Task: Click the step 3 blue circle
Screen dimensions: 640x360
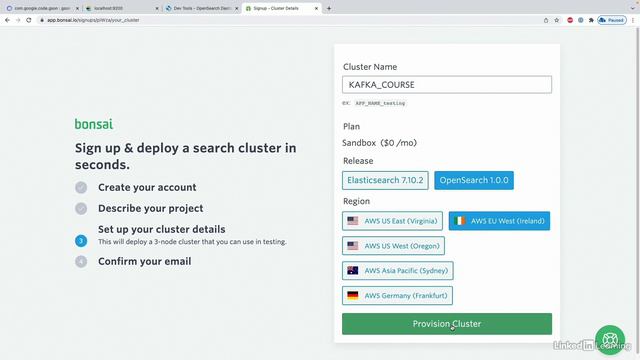Action: (x=81, y=241)
